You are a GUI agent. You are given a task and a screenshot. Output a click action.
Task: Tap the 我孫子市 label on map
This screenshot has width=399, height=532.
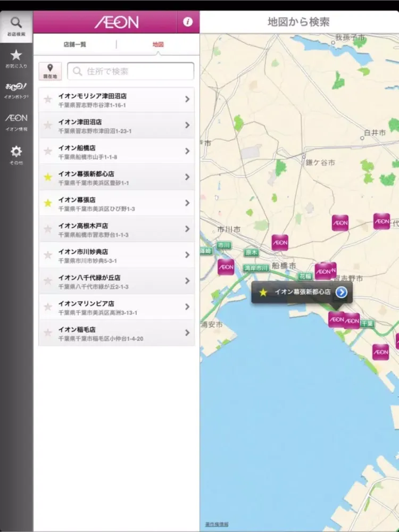coord(350,37)
